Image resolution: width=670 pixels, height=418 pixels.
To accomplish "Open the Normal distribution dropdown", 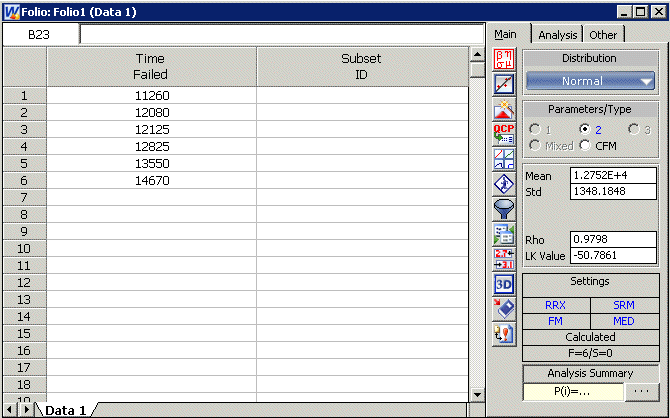I will click(590, 81).
